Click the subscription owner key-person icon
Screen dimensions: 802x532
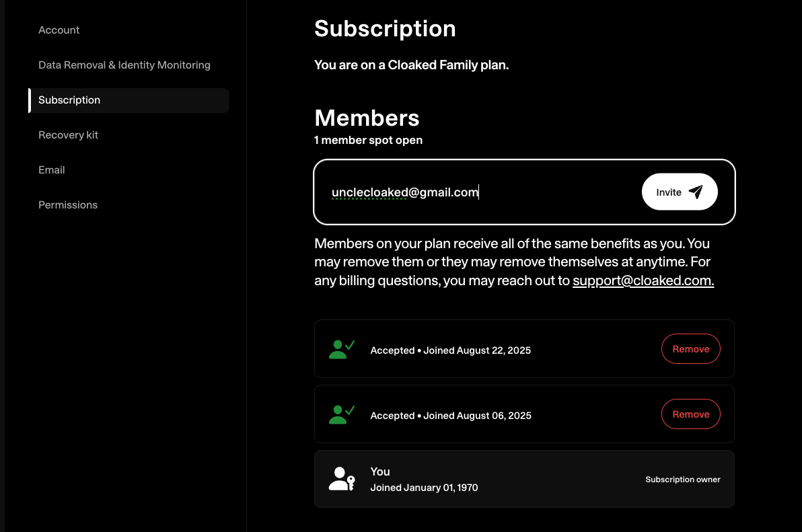click(341, 479)
